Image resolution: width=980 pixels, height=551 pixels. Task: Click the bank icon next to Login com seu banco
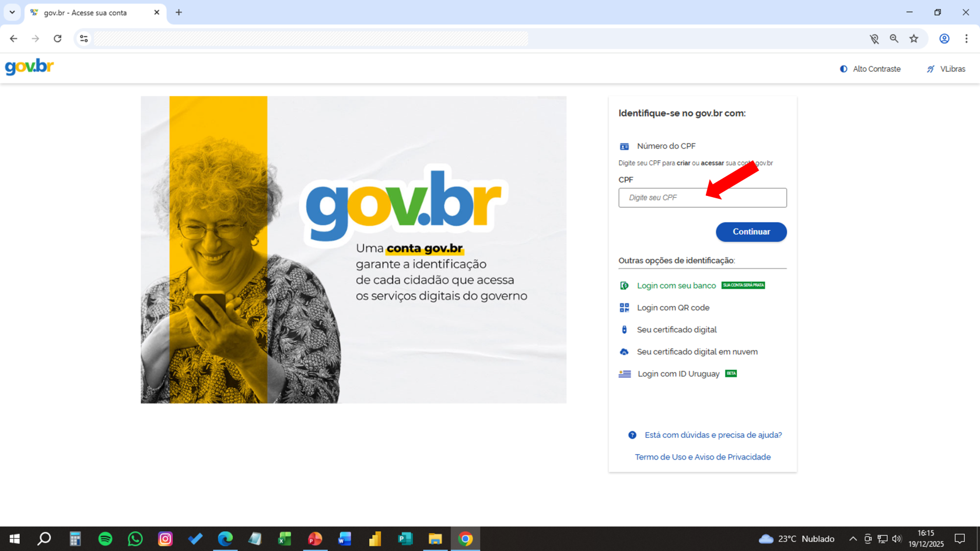pyautogui.click(x=624, y=285)
